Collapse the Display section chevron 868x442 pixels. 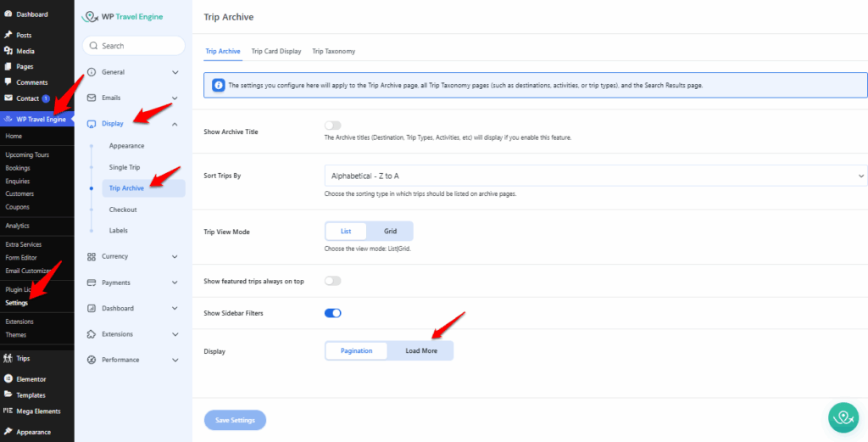(x=175, y=124)
